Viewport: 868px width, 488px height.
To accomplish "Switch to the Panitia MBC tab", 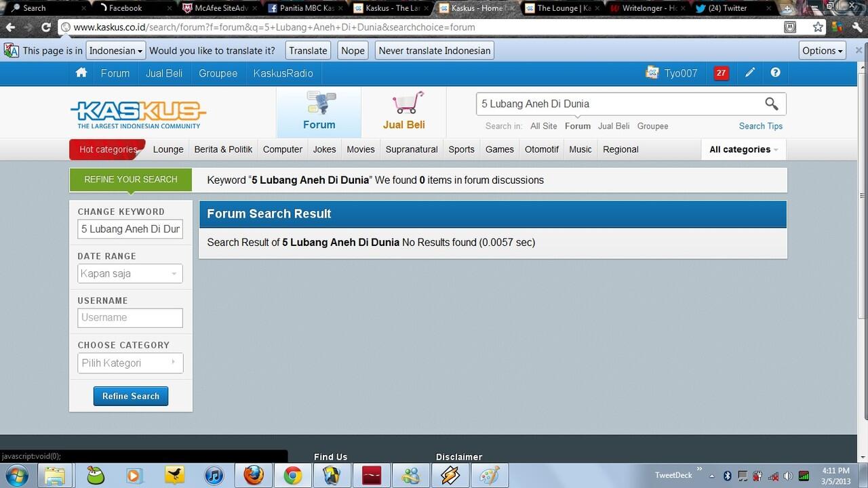I will click(x=306, y=8).
